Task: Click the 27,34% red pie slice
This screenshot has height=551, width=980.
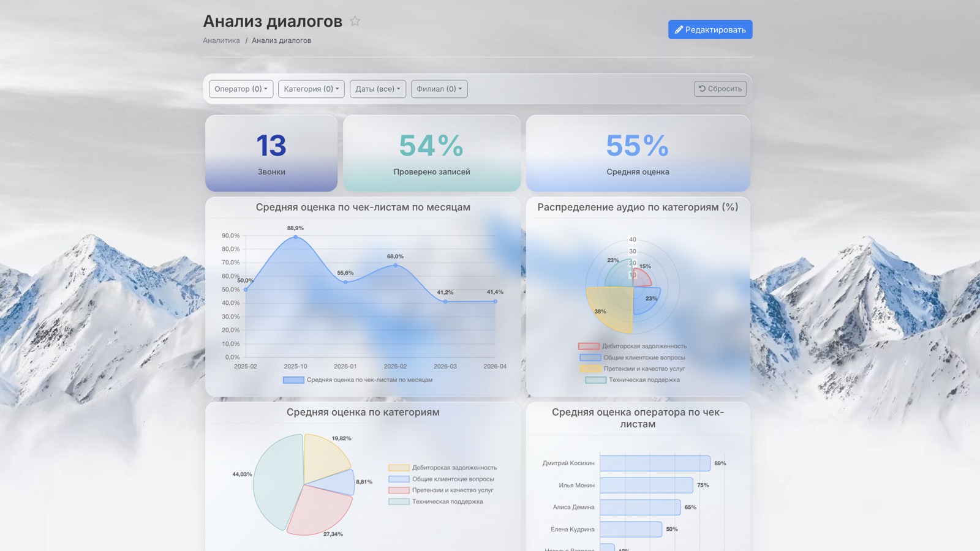Action: pyautogui.click(x=320, y=511)
